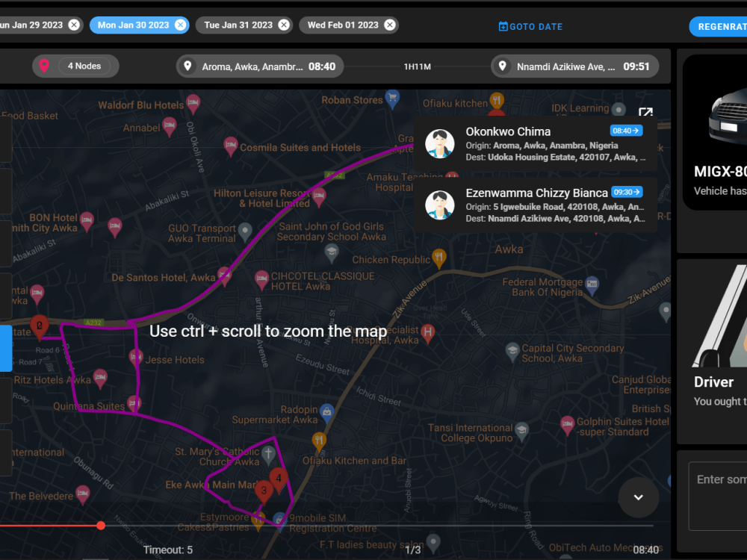Remove the Tue Jan 31 2023 date chip
Image resolution: width=747 pixels, height=560 pixels.
point(284,25)
